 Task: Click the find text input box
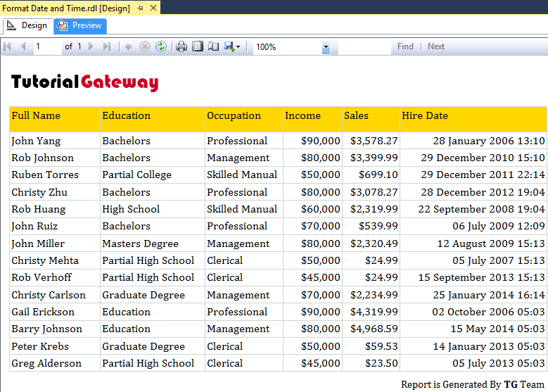coord(364,46)
